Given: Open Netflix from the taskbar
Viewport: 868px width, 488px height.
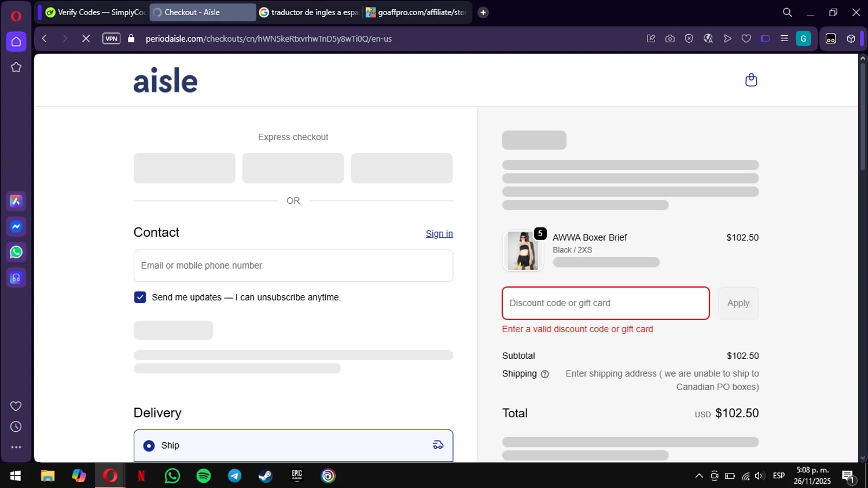Looking at the screenshot, I should 141,476.
